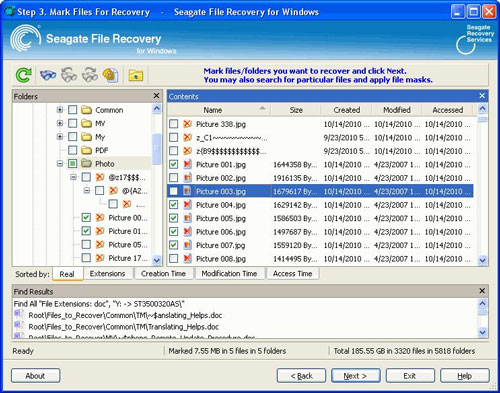The width and height of the screenshot is (500, 393).
Task: Click the green refresh arrow icon
Action: pyautogui.click(x=24, y=75)
